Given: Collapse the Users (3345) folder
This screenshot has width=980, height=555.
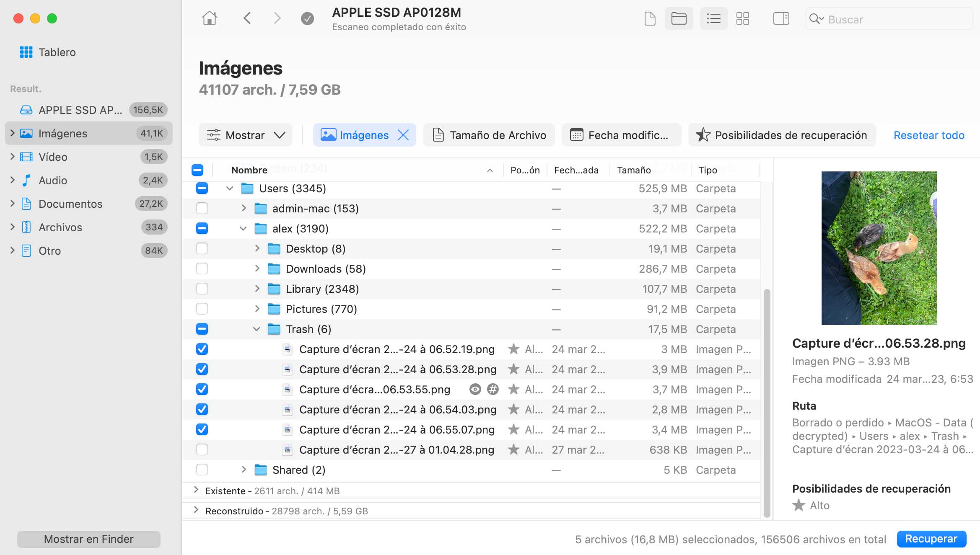Looking at the screenshot, I should pyautogui.click(x=230, y=188).
